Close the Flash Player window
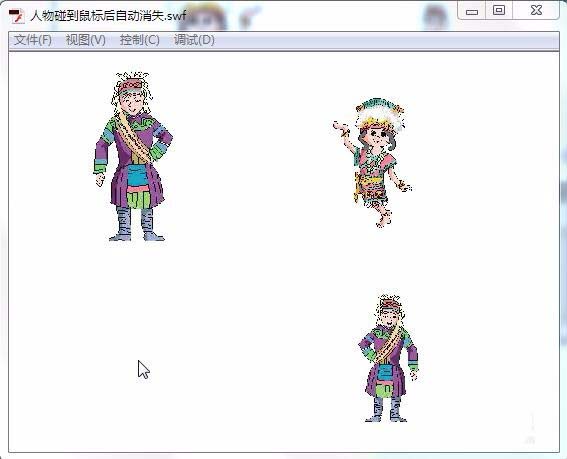The image size is (567, 459). coord(536,10)
